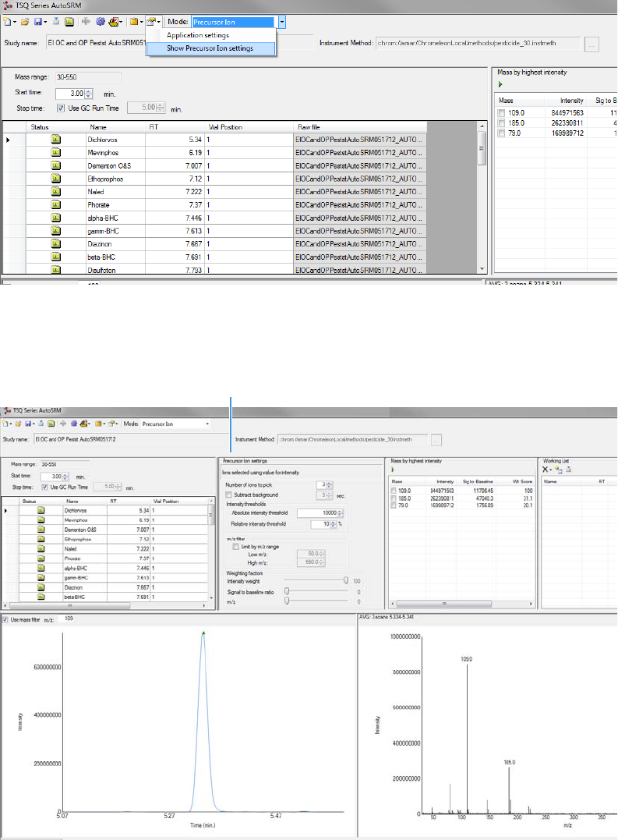
Task: Select Ethoprophos row in upper table
Action: (214, 179)
